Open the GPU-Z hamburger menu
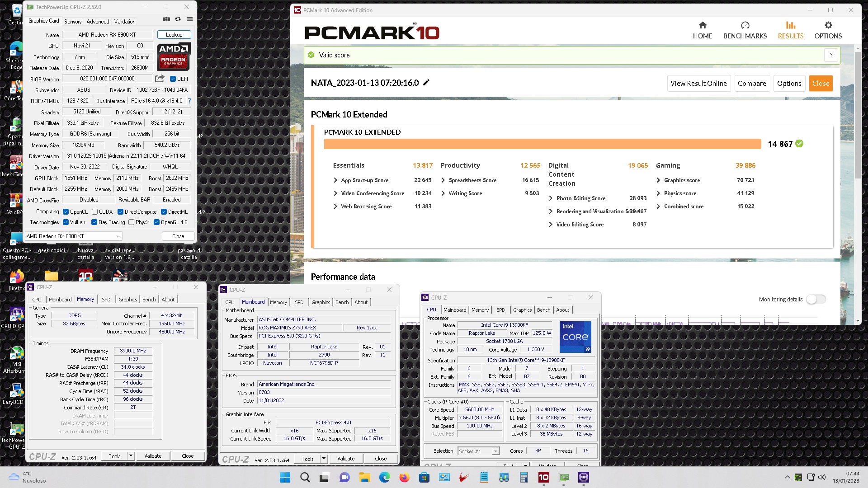The image size is (868, 488). [189, 19]
